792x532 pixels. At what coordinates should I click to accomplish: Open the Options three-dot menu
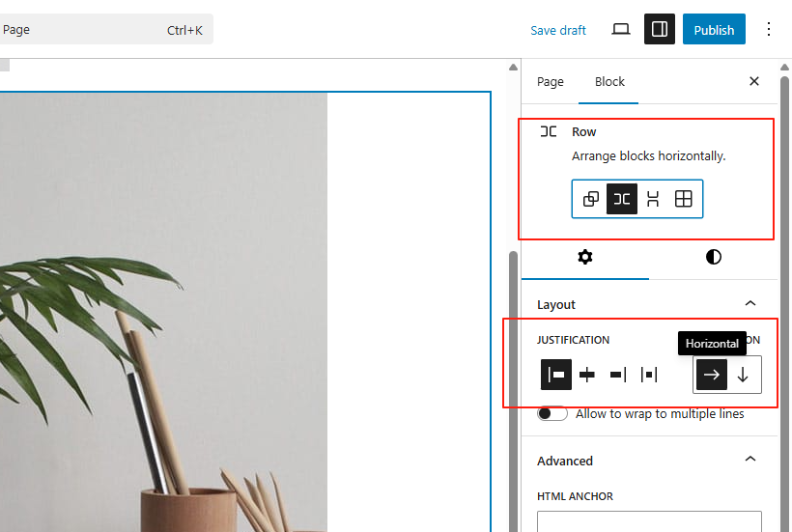(769, 29)
